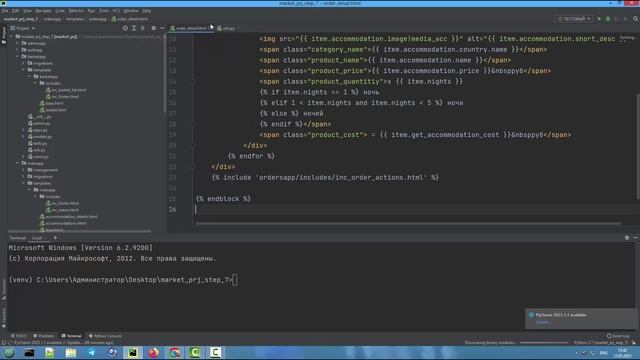Image resolution: width=640 pixels, height=360 pixels.
Task: Select views.py under basketapp
Action: [38, 157]
